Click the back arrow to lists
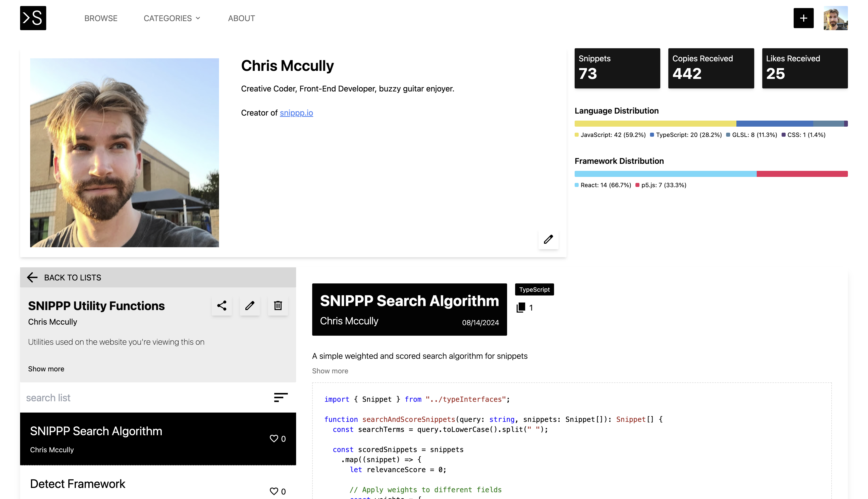Image resolution: width=868 pixels, height=499 pixels. click(x=32, y=277)
